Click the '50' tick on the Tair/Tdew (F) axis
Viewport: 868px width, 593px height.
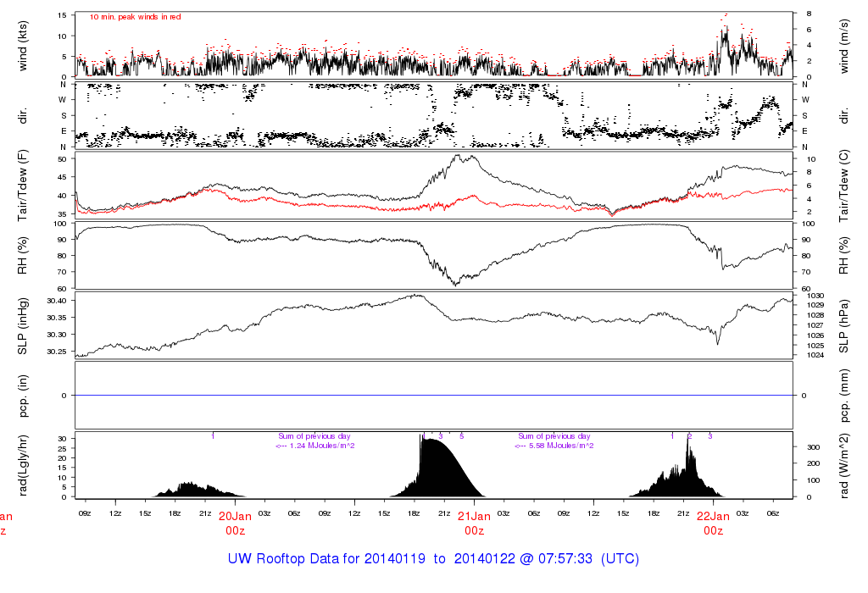tap(62, 158)
